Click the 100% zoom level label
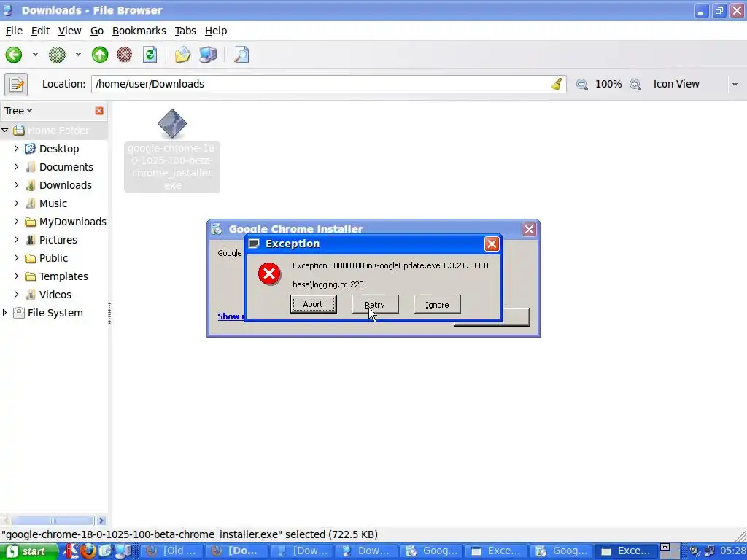 (x=608, y=85)
